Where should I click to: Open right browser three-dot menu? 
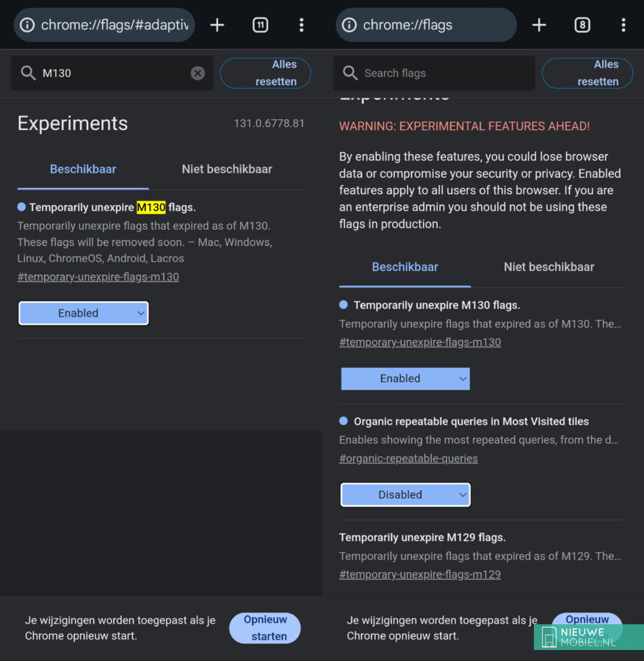623,25
